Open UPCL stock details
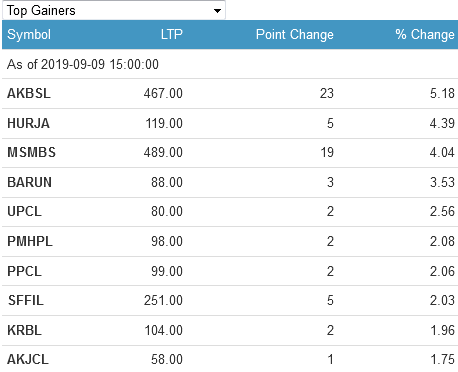Image resolution: width=458 pixels, height=372 pixels. [24, 212]
